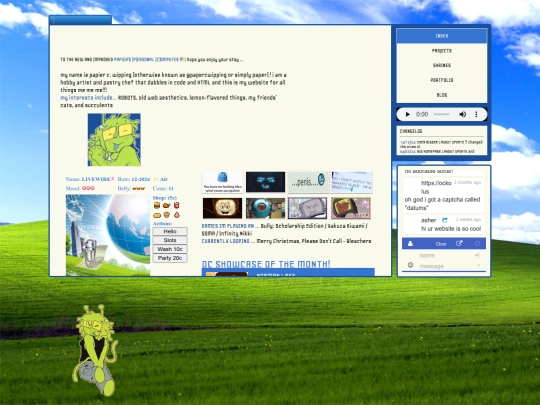Click the Wash 10c action button

[170, 249]
